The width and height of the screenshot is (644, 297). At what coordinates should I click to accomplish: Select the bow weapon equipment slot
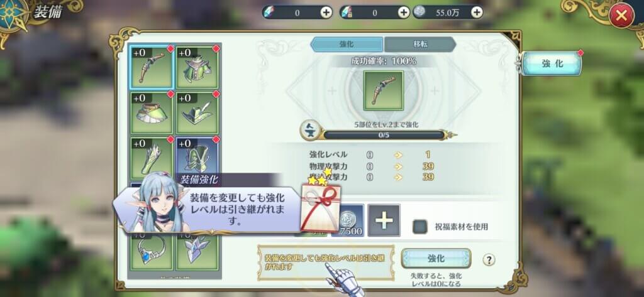coord(152,67)
